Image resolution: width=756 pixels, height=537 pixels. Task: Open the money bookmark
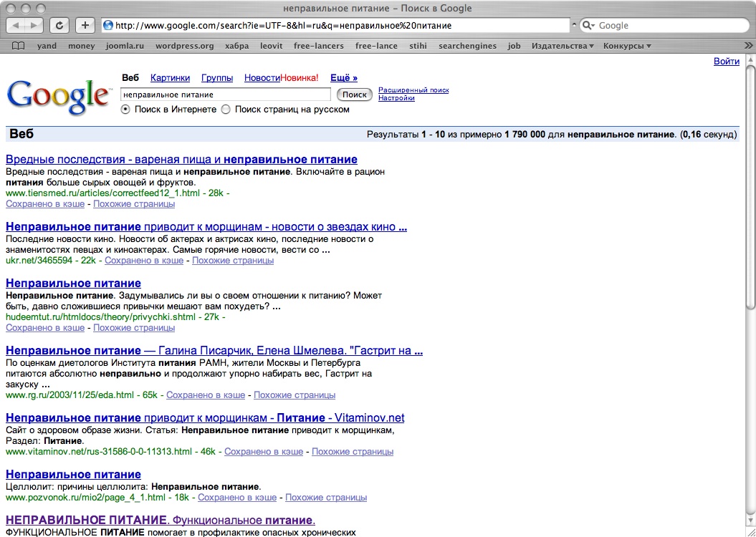tap(82, 47)
